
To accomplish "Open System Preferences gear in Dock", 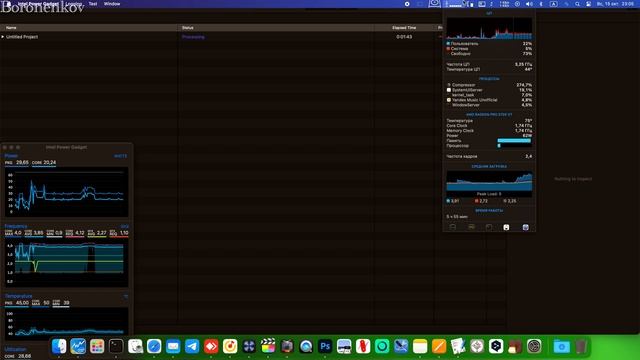I will pyautogui.click(x=534, y=346).
